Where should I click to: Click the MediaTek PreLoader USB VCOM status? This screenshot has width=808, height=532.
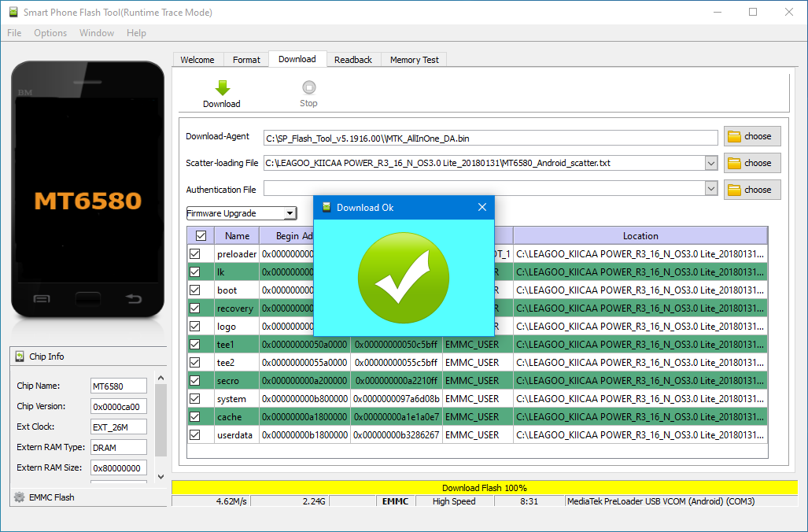pyautogui.click(x=681, y=501)
